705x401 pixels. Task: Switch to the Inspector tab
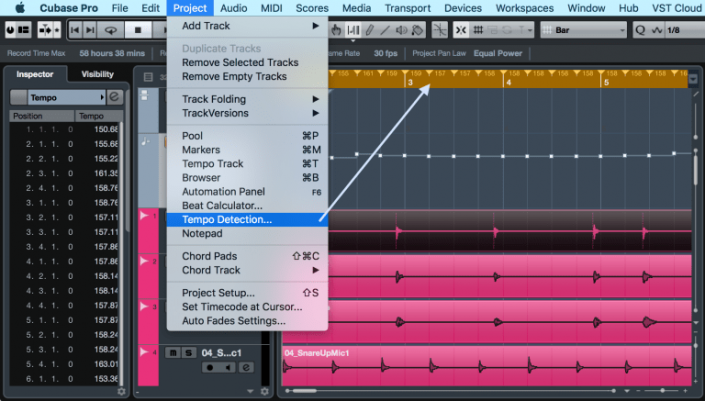tap(35, 74)
